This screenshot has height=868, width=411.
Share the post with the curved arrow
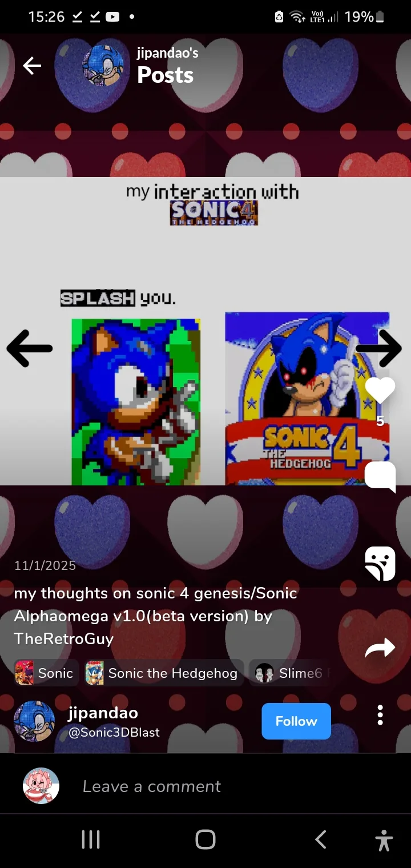[380, 648]
